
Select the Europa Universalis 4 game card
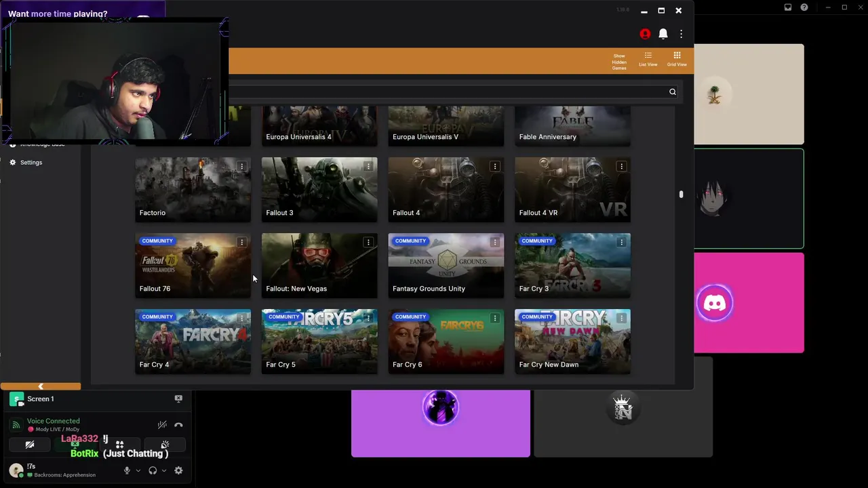point(319,126)
